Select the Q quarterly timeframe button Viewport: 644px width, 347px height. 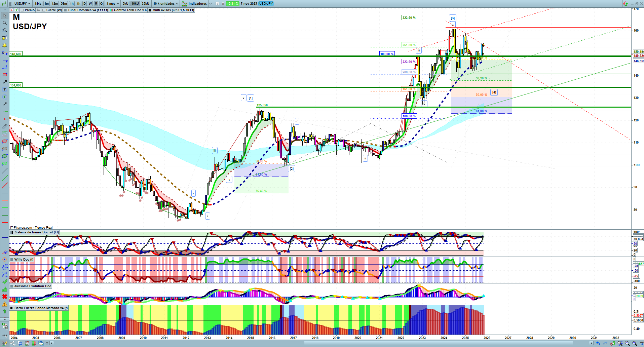point(101,4)
